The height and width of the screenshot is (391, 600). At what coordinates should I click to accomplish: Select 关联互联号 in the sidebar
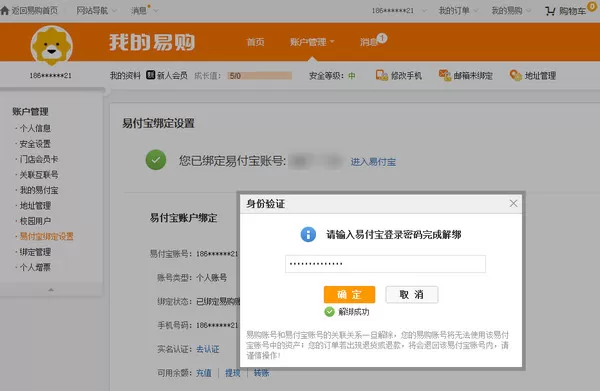[x=39, y=175]
